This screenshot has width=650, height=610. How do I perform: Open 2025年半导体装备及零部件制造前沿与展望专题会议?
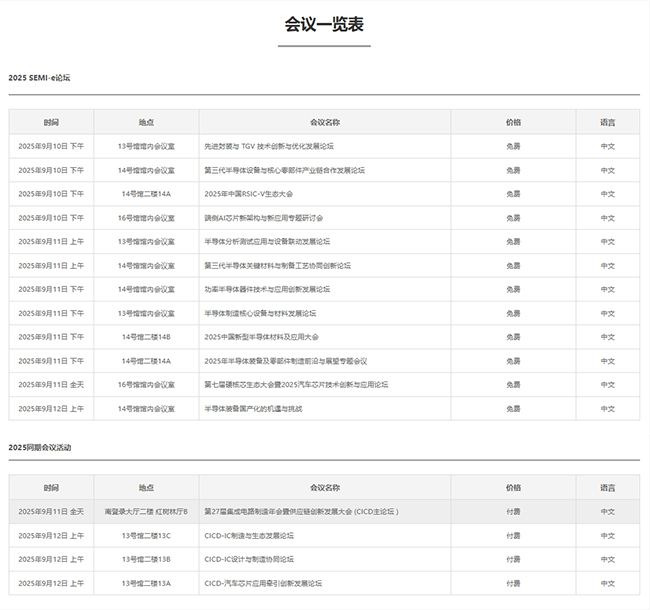(x=286, y=361)
